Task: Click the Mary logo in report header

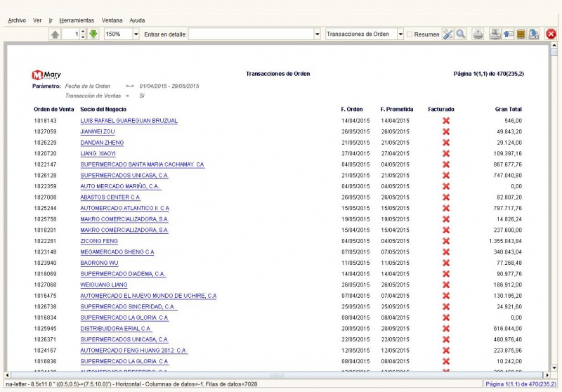Action: point(46,75)
